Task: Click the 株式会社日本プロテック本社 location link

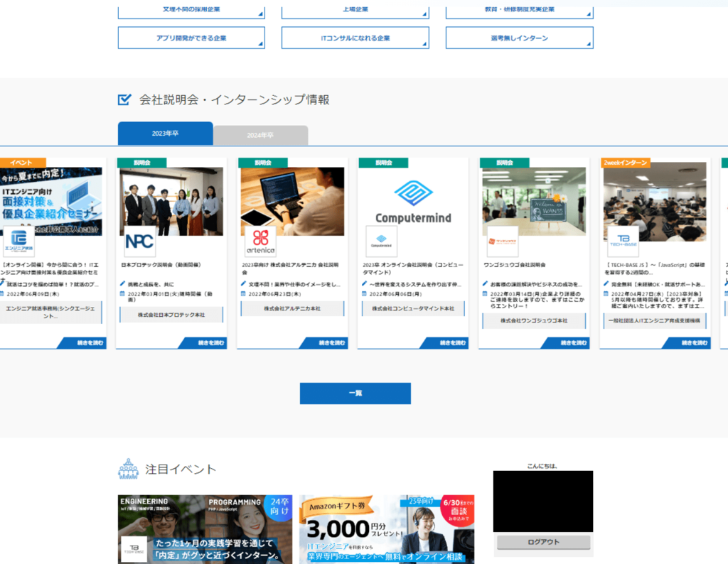Action: pos(171,313)
